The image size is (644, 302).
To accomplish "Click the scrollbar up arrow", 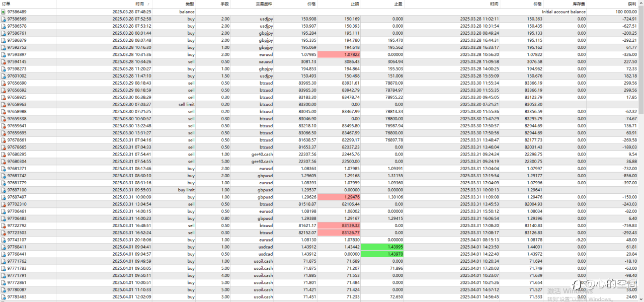I will coord(641,4).
